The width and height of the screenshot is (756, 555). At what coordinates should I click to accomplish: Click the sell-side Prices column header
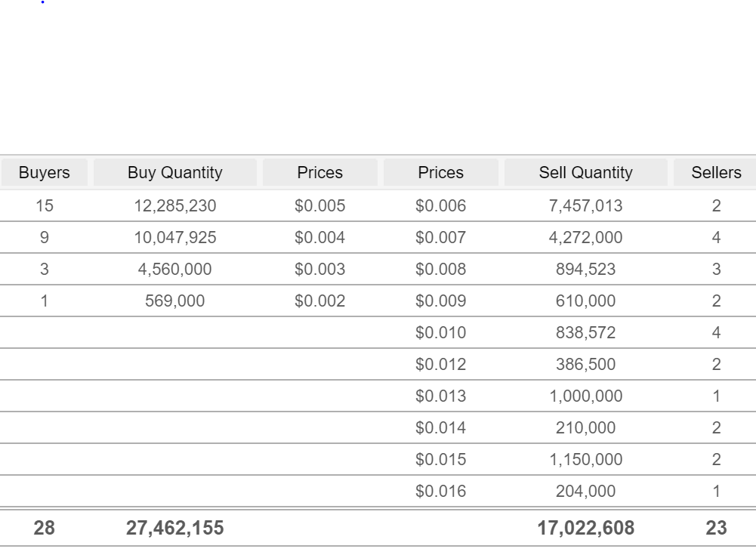click(440, 173)
